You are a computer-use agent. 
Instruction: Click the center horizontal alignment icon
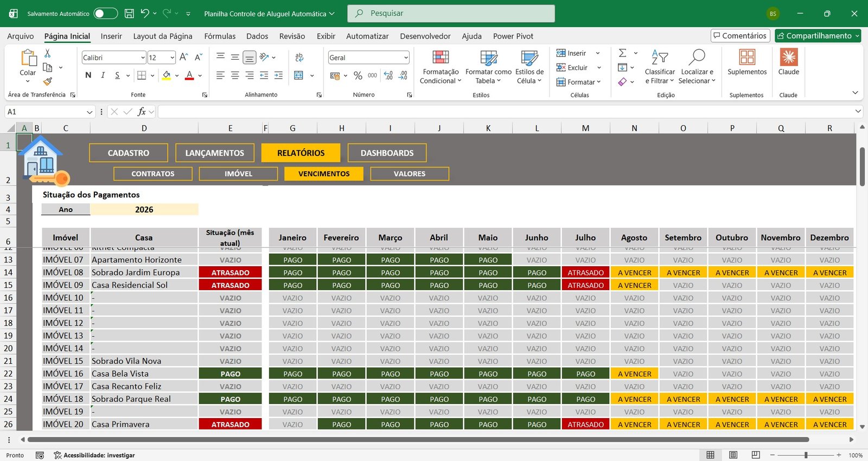pos(235,75)
